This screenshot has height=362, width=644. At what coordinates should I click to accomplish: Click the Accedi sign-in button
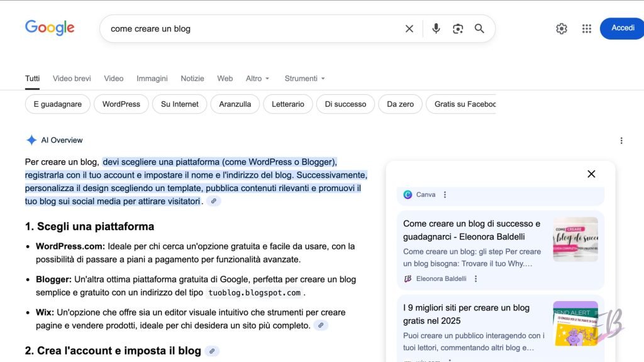(x=622, y=28)
